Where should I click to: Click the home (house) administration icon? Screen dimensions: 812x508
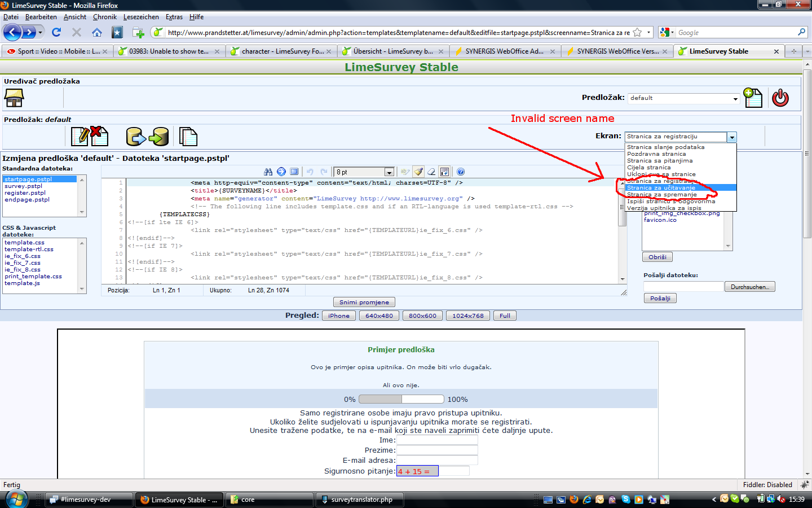(x=14, y=98)
